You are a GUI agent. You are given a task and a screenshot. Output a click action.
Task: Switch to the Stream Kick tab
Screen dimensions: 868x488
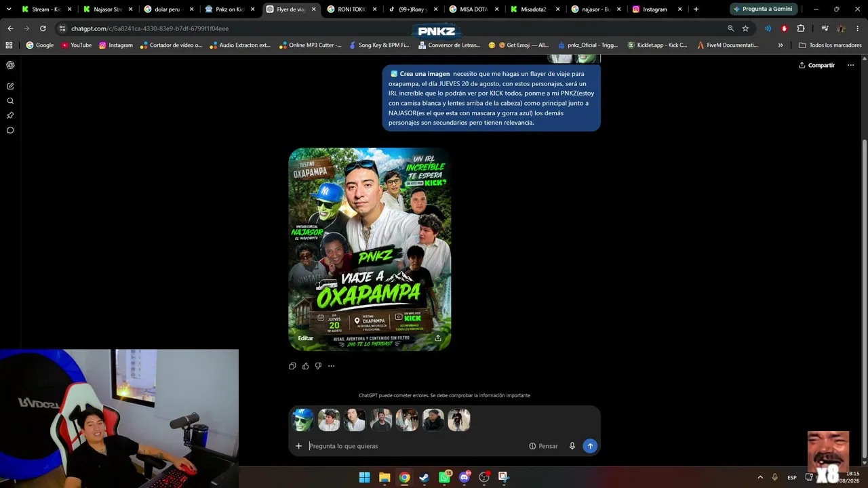(46, 9)
